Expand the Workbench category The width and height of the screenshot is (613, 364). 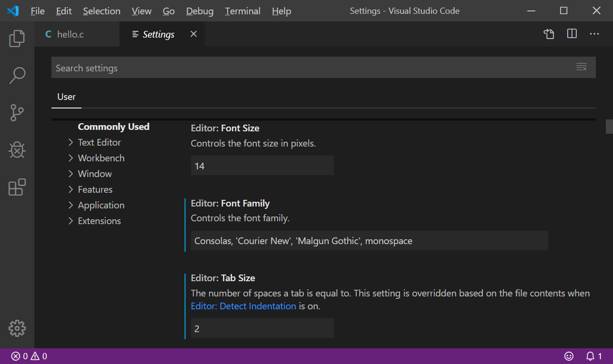coord(96,158)
